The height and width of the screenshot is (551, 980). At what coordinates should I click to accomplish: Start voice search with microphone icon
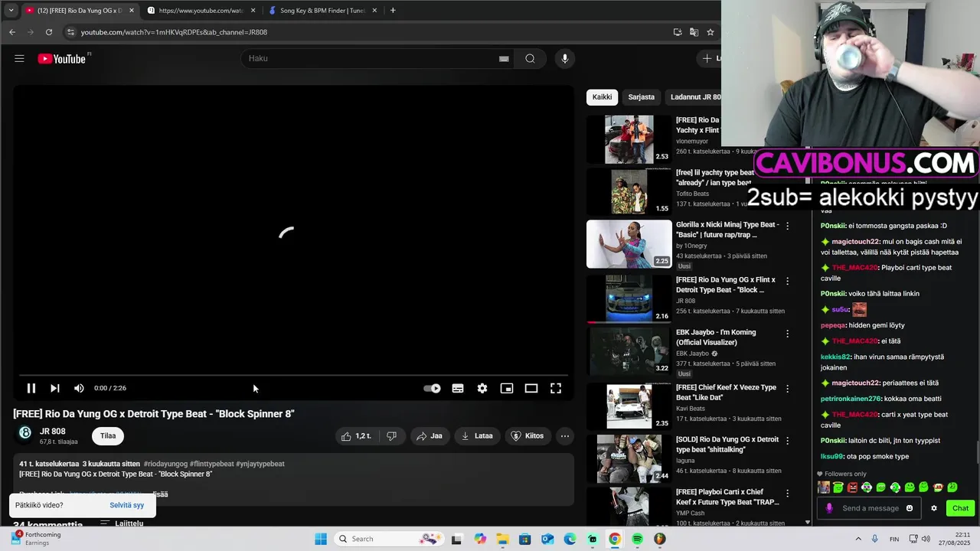[x=564, y=58]
